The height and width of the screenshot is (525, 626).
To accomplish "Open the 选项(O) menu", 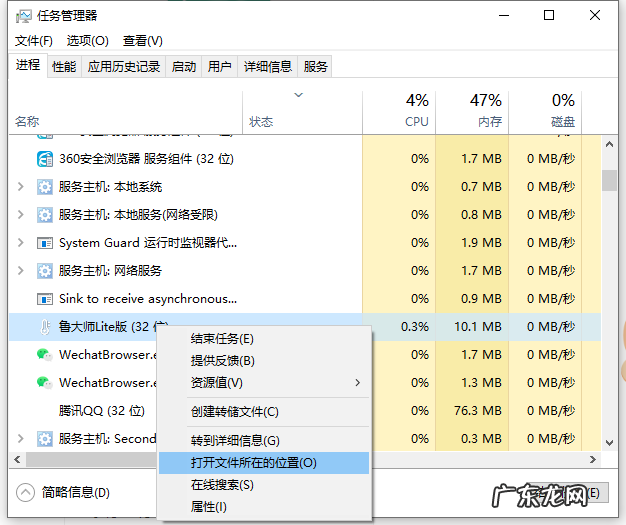I will pos(87,41).
